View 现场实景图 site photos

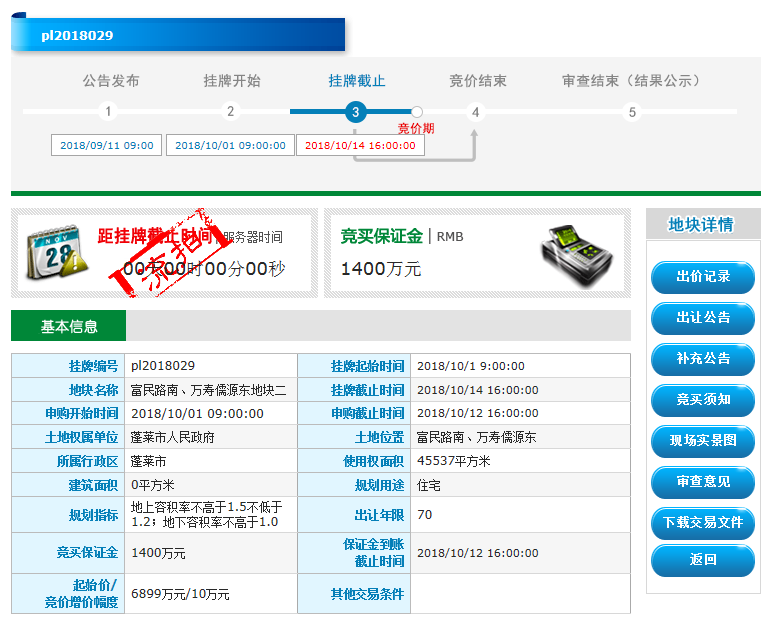point(703,441)
